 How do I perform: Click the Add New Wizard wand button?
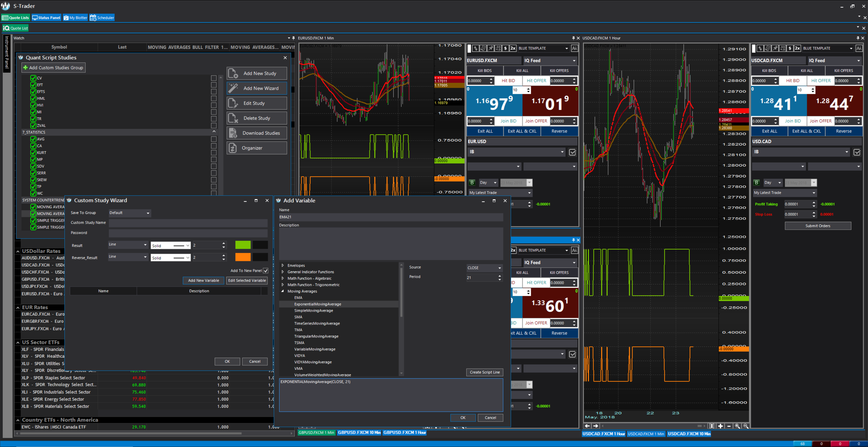257,88
